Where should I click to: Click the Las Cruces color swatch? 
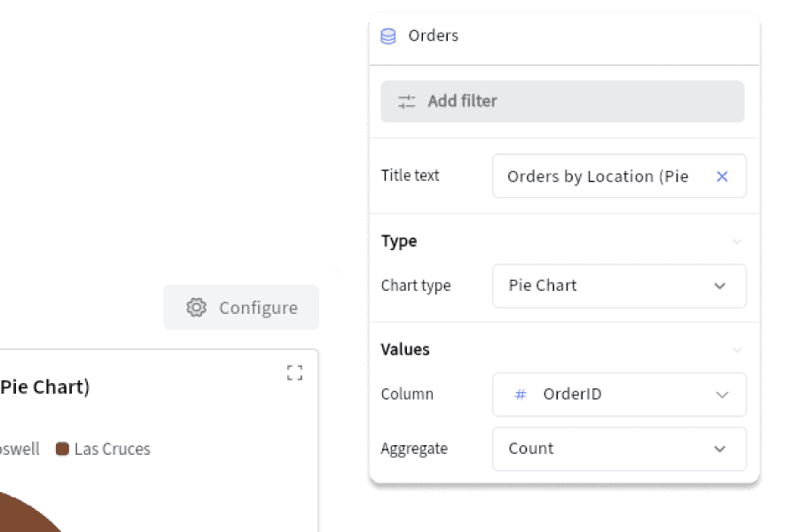[x=62, y=449]
